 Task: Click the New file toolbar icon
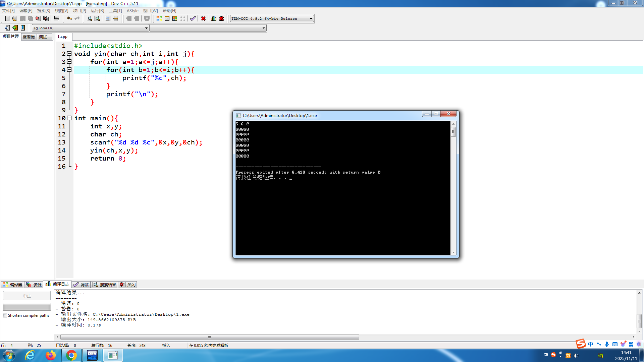[x=7, y=18]
